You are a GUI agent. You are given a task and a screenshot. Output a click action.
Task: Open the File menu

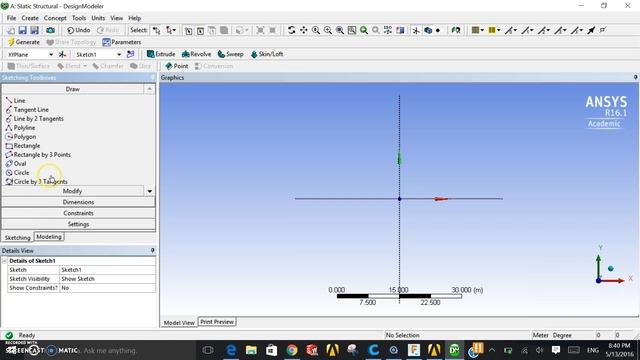coord(11,18)
